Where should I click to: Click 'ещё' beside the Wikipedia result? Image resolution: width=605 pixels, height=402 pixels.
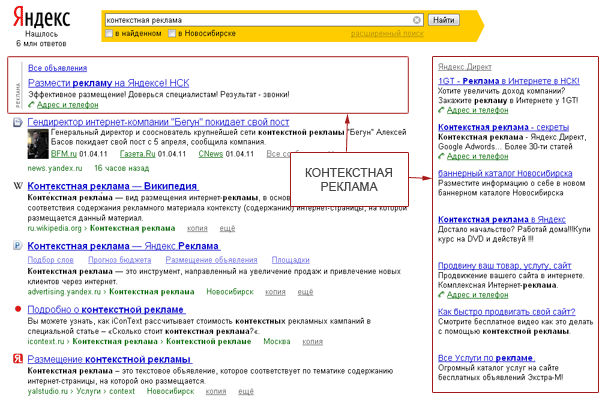pyautogui.click(x=227, y=228)
